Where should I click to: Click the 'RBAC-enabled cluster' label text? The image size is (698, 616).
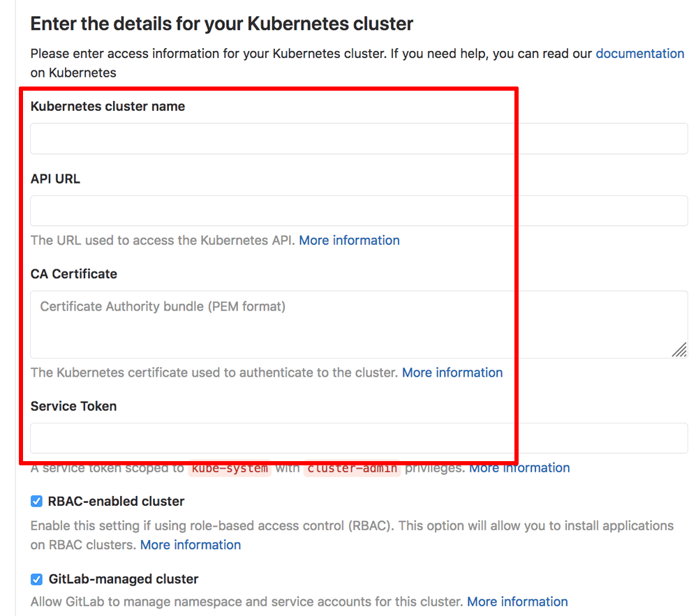tap(116, 502)
